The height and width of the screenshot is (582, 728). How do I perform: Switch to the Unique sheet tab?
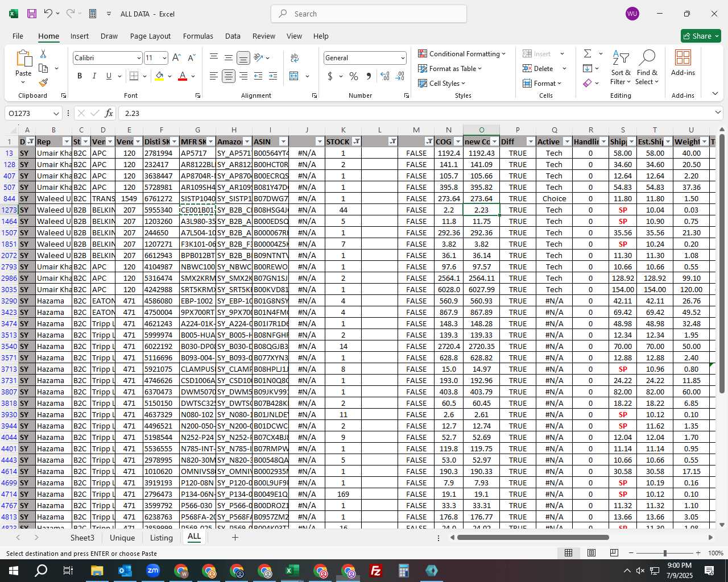click(122, 538)
